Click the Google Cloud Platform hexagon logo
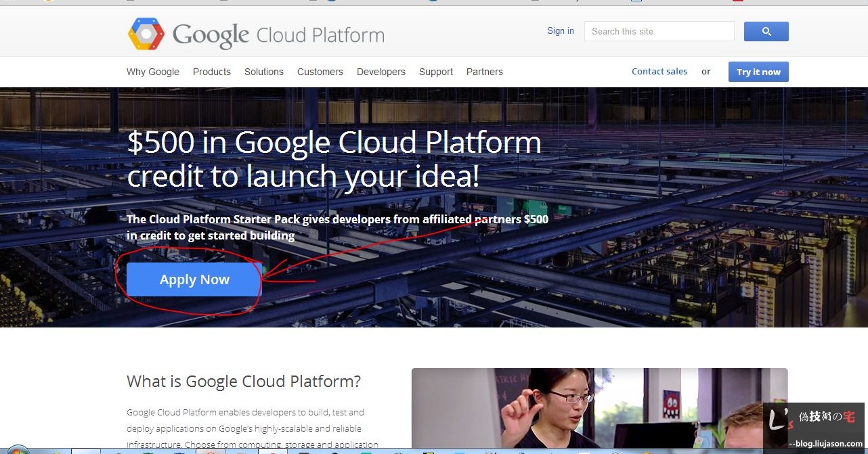 coord(146,34)
